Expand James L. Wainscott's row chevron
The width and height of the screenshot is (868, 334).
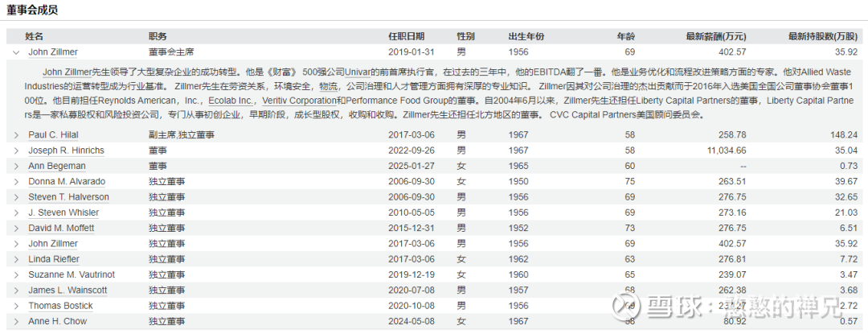coord(15,291)
